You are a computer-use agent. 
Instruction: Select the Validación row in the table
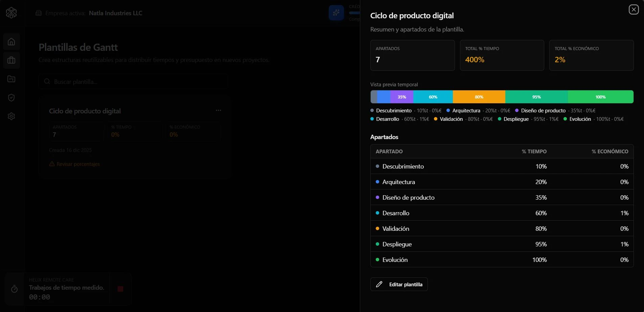point(502,228)
